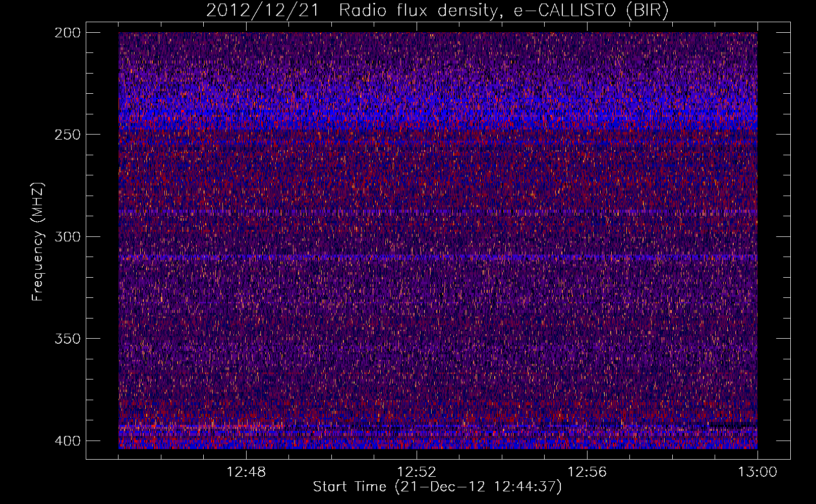Screen dimensions: 816x504
Task: Select the 350 frequency tick label
Action: pyautogui.click(x=67, y=338)
